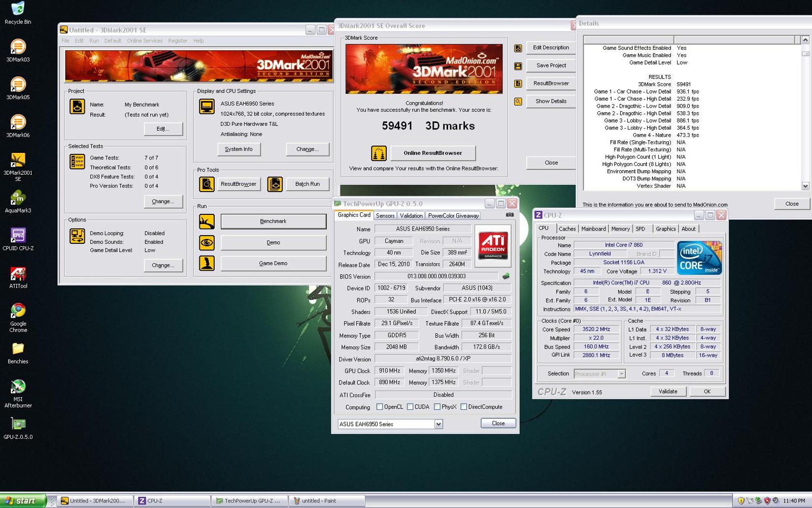Screen dimensions: 812x508
Task: Switch to PowerColor Giveaway tab in GPU-Z
Action: [x=453, y=216]
